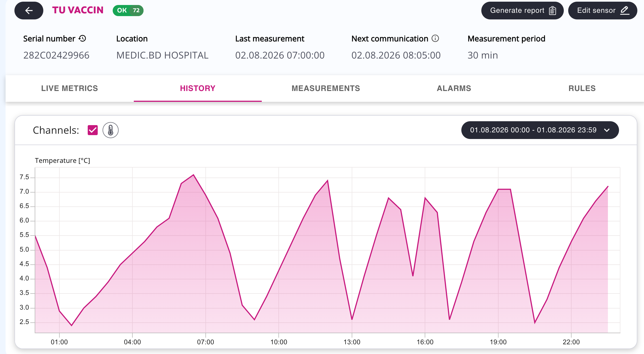The image size is (644, 354).
Task: Click the 22:00 time axis label
Action: tap(571, 342)
